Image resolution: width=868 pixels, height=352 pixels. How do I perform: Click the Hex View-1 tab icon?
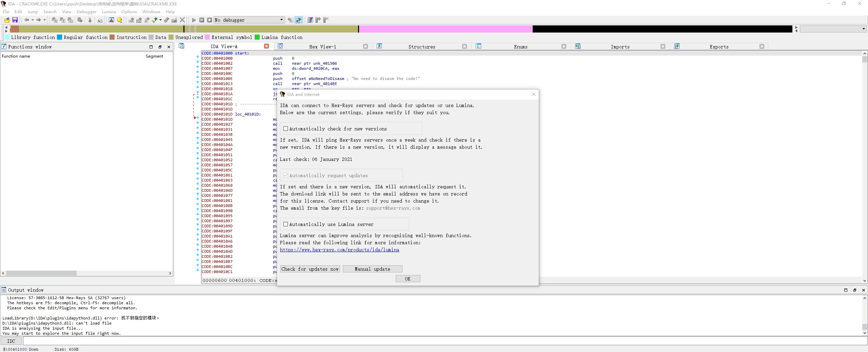tap(280, 46)
